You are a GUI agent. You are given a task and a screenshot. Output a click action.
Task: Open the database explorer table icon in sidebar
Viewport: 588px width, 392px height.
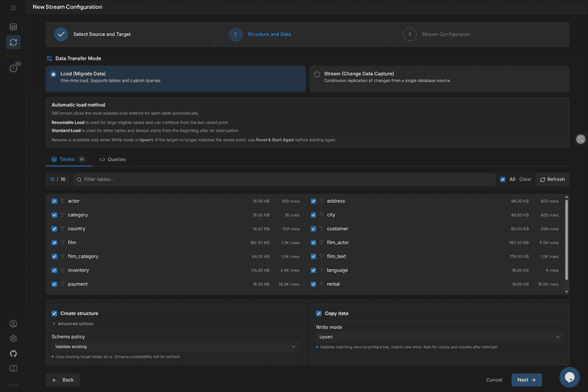[x=13, y=27]
